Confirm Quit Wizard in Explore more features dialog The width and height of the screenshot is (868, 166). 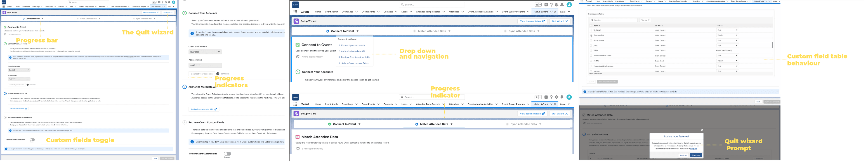696,155
